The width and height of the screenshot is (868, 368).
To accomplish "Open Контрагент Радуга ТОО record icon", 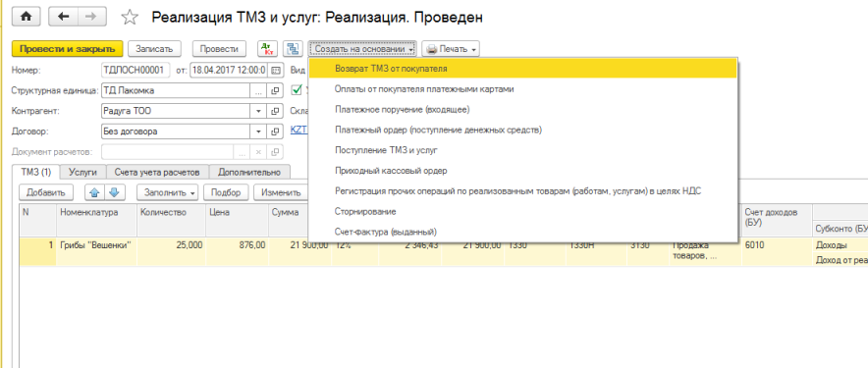I will click(x=275, y=111).
